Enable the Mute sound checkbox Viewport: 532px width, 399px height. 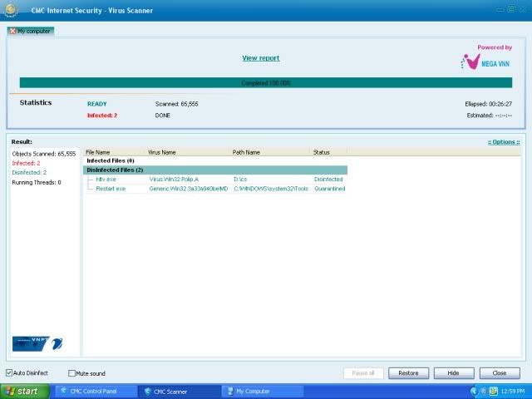72,373
